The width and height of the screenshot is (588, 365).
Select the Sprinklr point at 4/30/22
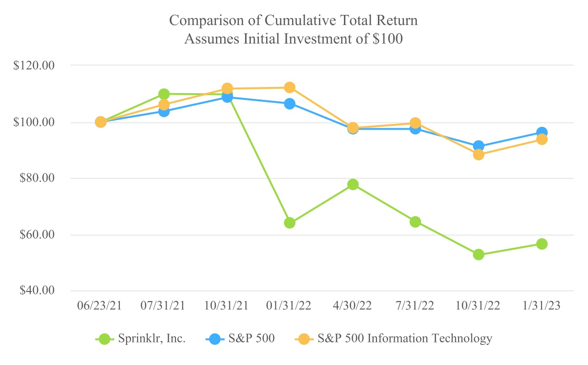(353, 184)
